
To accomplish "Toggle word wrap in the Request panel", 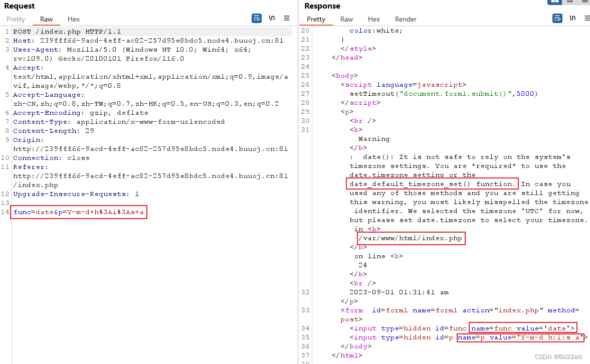I will pyautogui.click(x=256, y=18).
